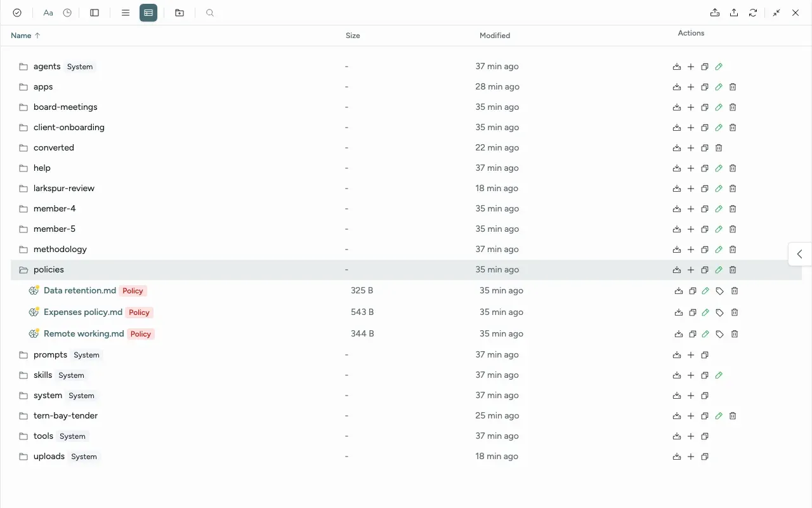The height and width of the screenshot is (508, 812).
Task: Select the member-5 folder row
Action: tap(406, 229)
